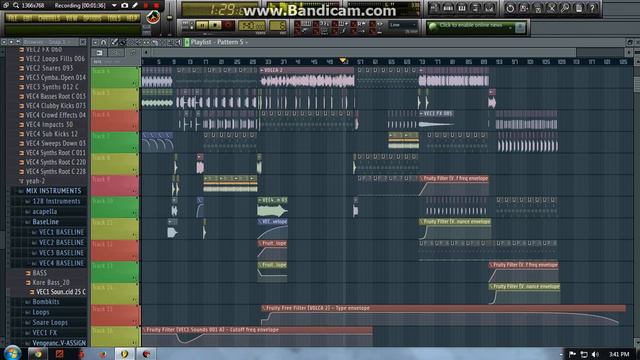Open the step sequencer shortcut icon
Viewport: 640px width, 360px height.
tap(448, 8)
